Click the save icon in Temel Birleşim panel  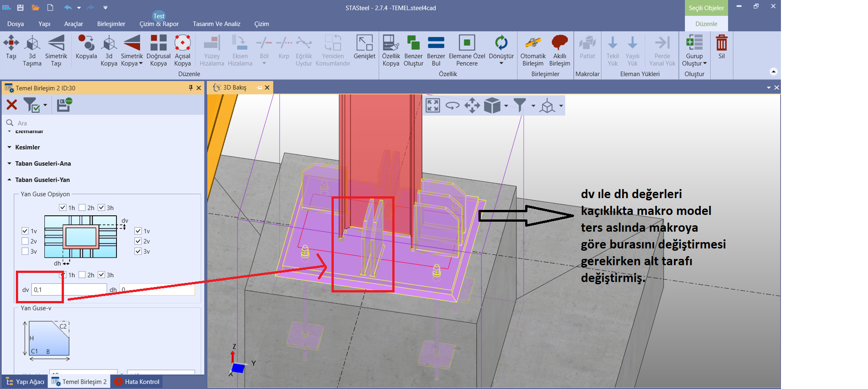click(x=64, y=105)
